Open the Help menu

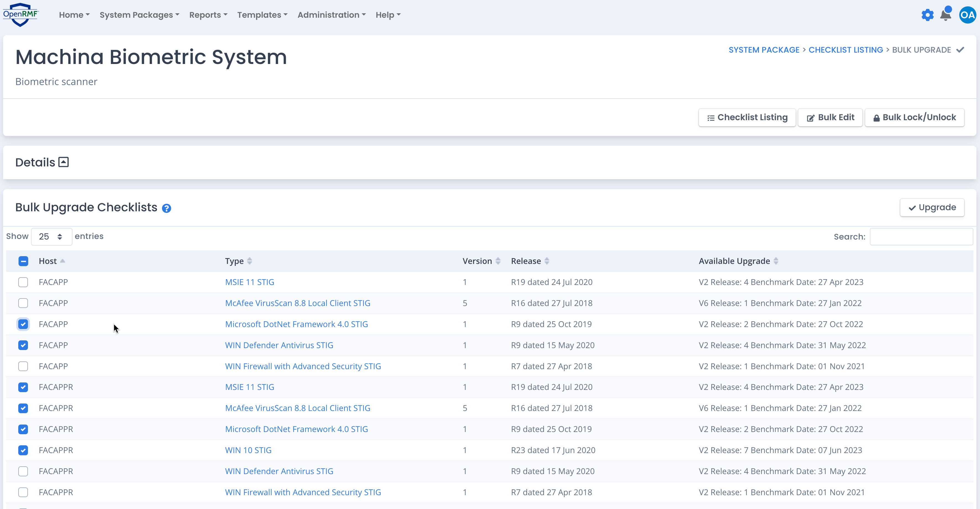tap(388, 15)
